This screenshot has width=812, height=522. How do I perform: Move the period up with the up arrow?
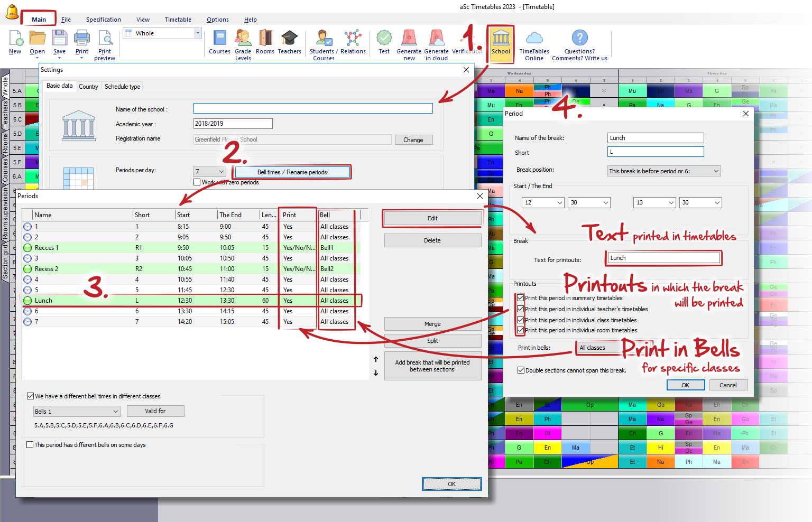tap(376, 359)
